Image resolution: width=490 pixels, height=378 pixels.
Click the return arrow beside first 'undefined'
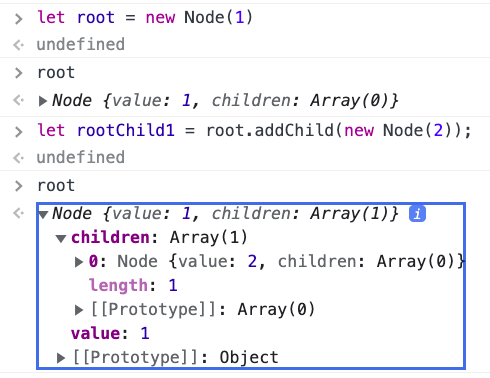click(18, 45)
